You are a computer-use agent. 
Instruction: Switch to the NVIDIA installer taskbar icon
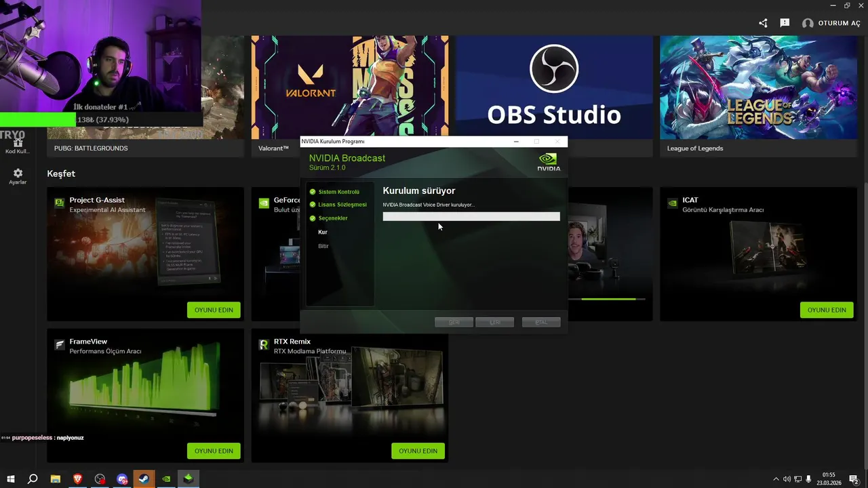pos(189,479)
